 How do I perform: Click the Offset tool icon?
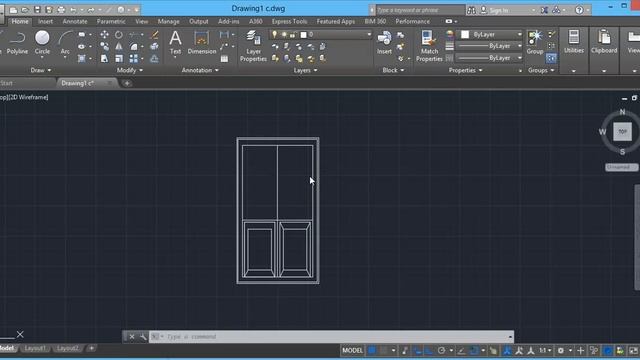tap(154, 58)
